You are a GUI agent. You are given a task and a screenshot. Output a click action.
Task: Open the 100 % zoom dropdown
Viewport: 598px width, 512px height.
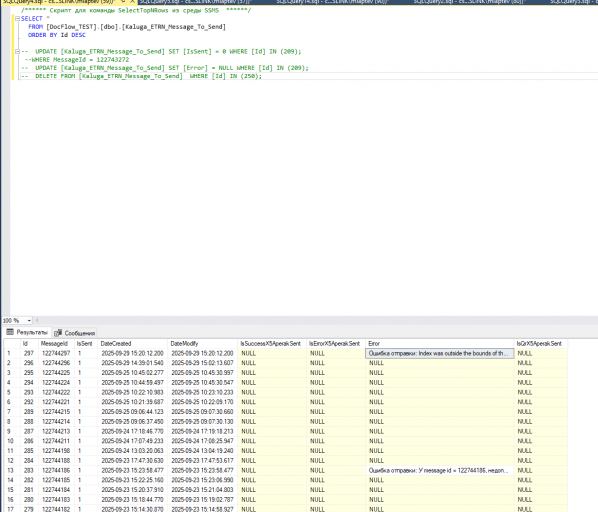(29, 321)
